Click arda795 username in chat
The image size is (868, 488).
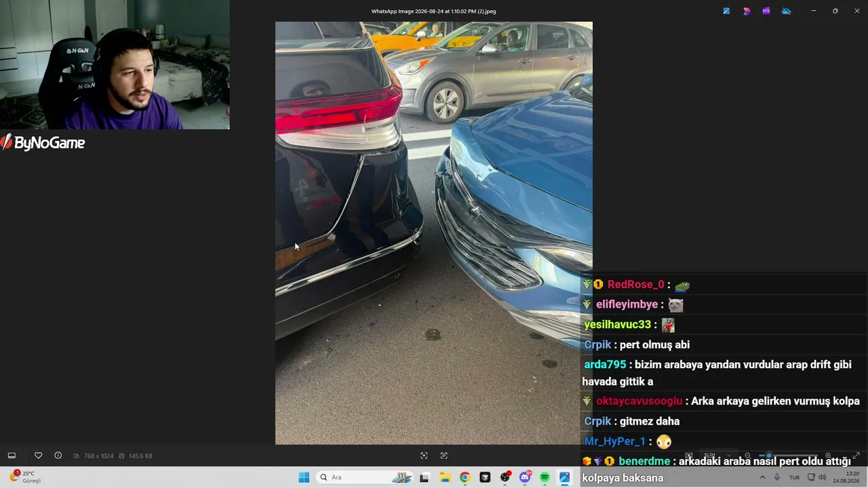click(x=605, y=365)
